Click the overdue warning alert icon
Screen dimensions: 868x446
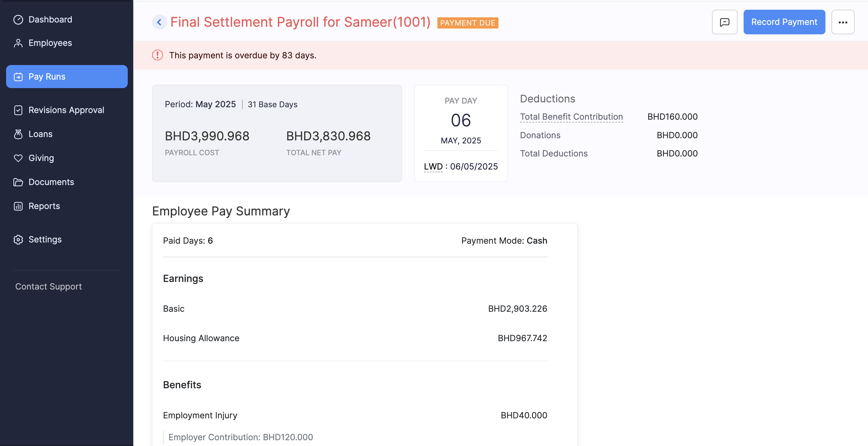click(x=157, y=55)
